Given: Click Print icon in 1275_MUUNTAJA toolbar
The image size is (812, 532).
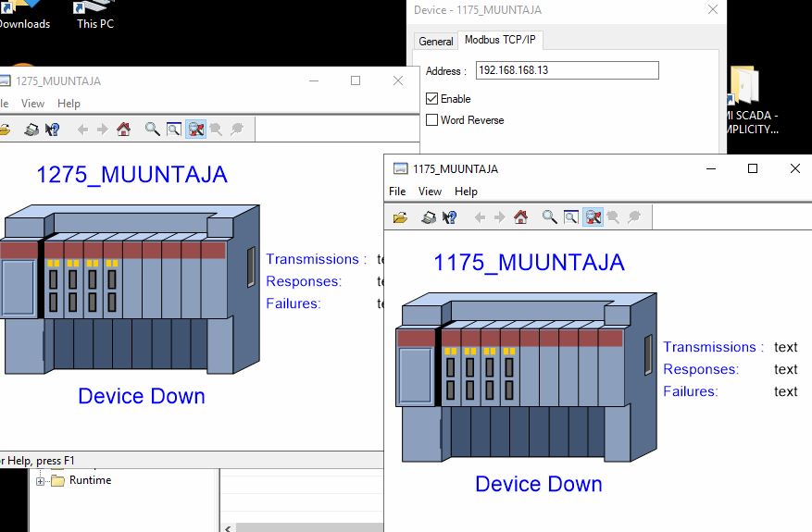Looking at the screenshot, I should click(31, 130).
